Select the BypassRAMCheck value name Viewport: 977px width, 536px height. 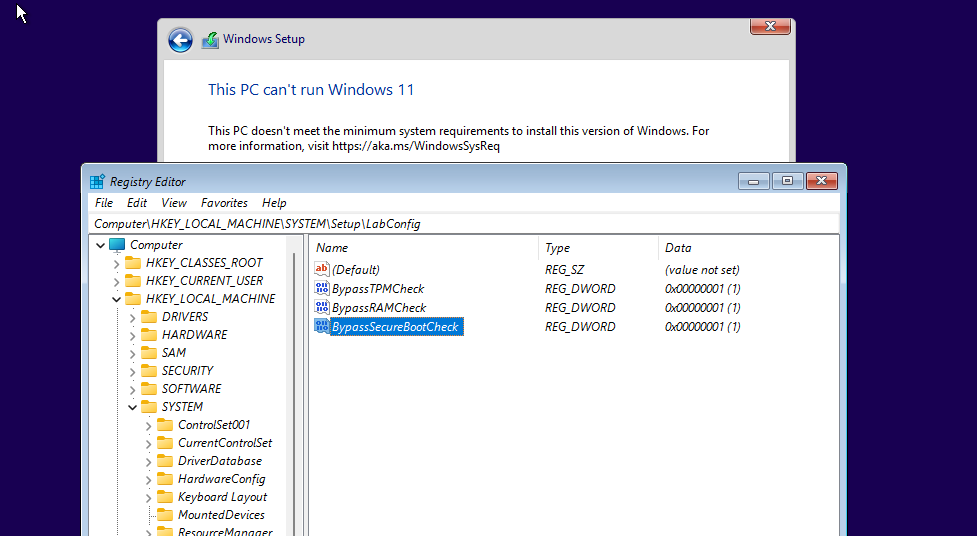(x=379, y=307)
